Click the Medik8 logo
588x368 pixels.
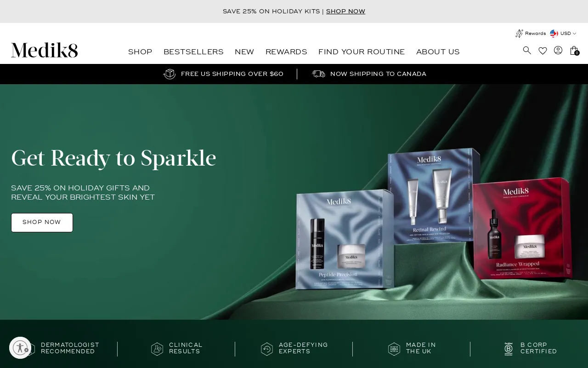click(x=45, y=50)
